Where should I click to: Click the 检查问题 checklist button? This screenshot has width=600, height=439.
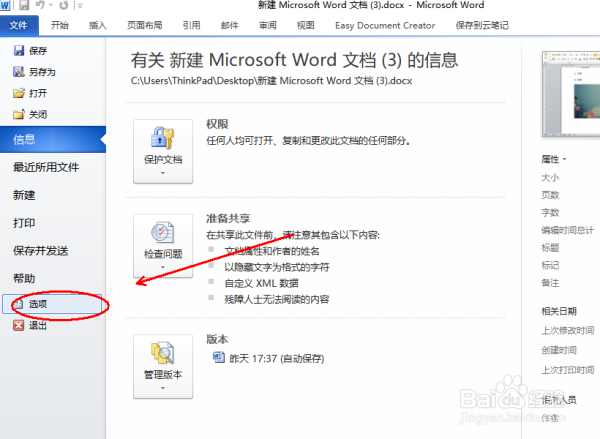(163, 245)
